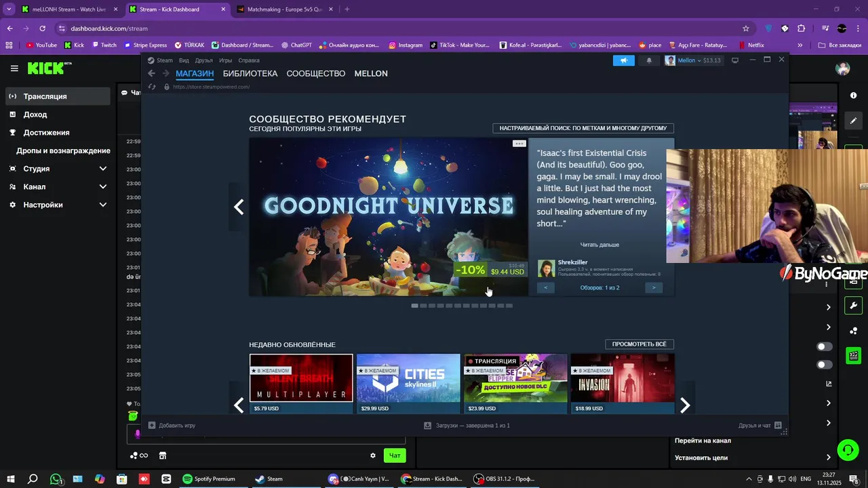
Task: Open Steam Friends and chat icon
Action: pyautogui.click(x=778, y=426)
